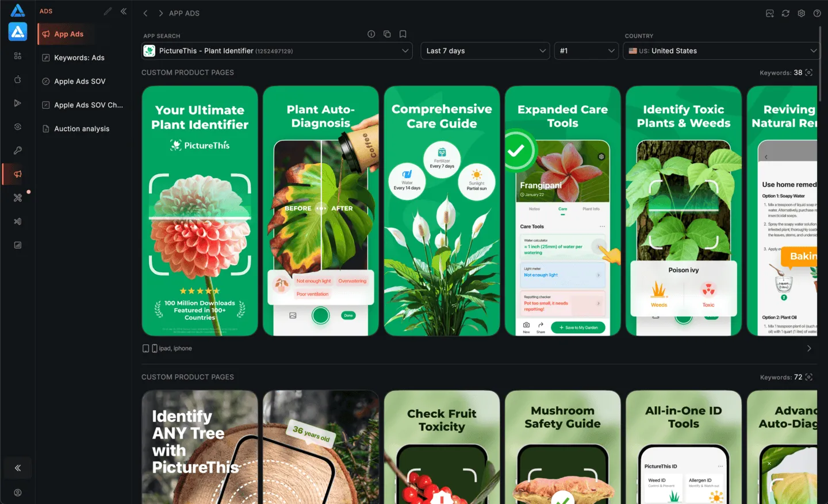Click the bookmark icon above the app search
The width and height of the screenshot is (828, 504).
point(403,34)
